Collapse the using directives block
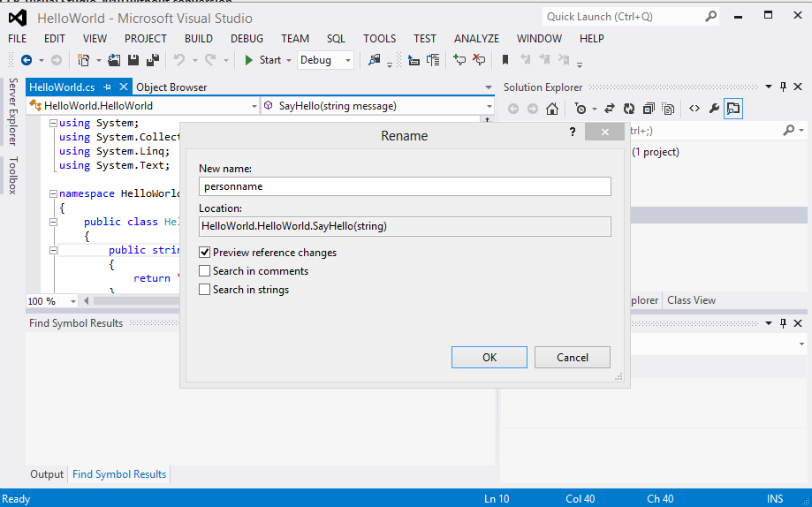The image size is (812, 507). coord(53,124)
